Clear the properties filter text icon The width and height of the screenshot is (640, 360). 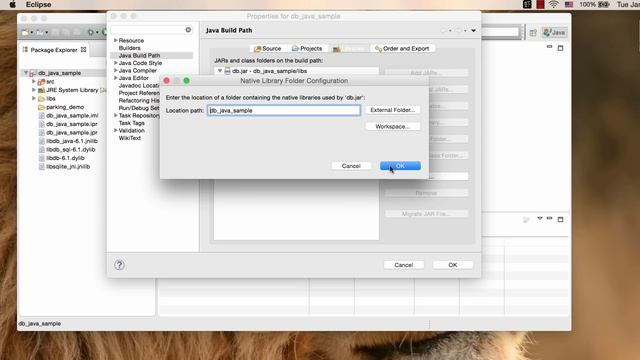tap(188, 30)
